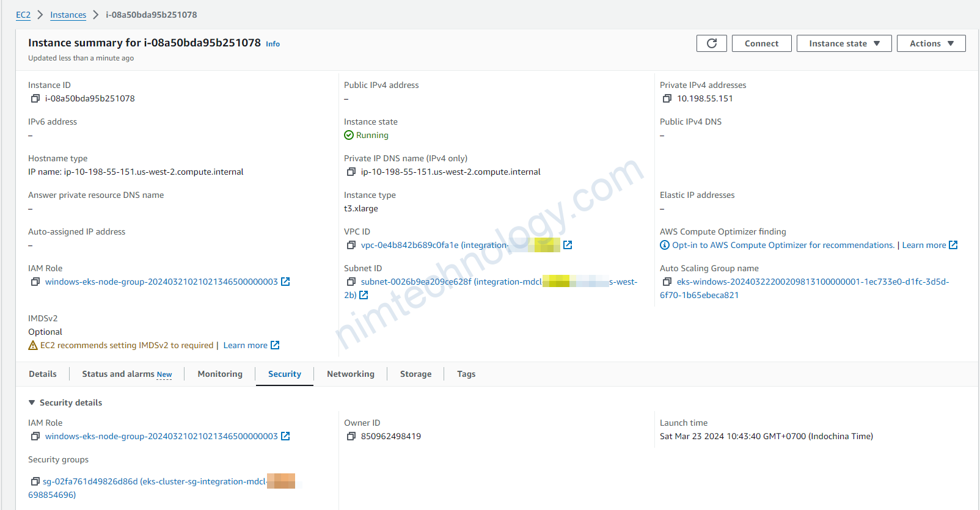
Task: Copy the Instance ID to clipboard
Action: pos(35,98)
